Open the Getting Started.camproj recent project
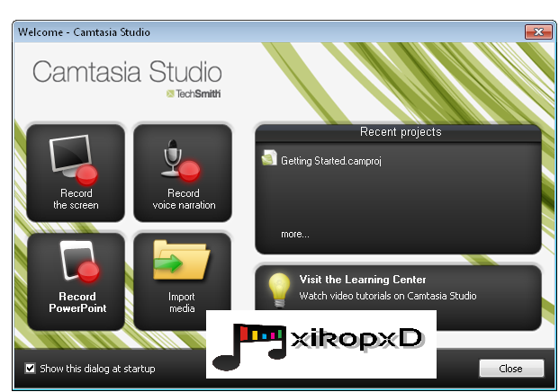559x392 pixels. click(x=331, y=161)
